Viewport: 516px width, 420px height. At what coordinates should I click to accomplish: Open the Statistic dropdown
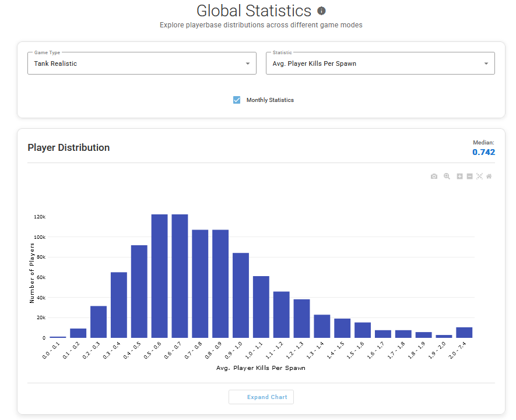click(x=380, y=63)
